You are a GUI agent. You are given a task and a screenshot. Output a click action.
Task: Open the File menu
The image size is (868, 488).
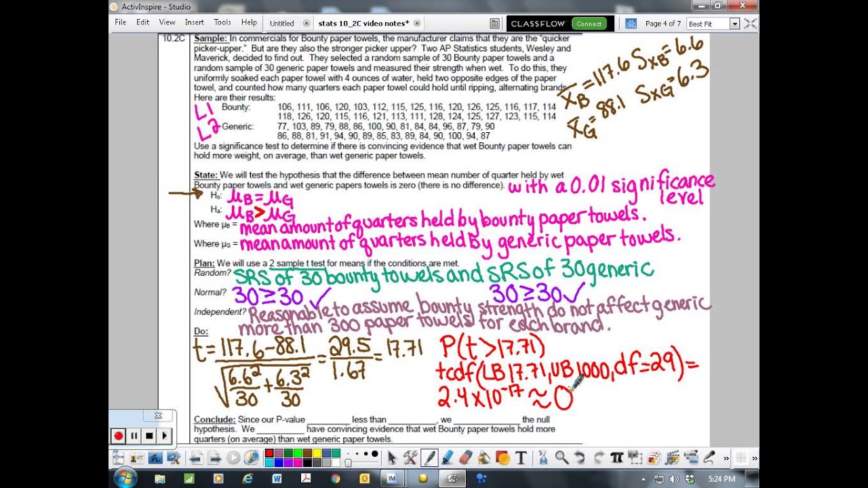(x=120, y=22)
